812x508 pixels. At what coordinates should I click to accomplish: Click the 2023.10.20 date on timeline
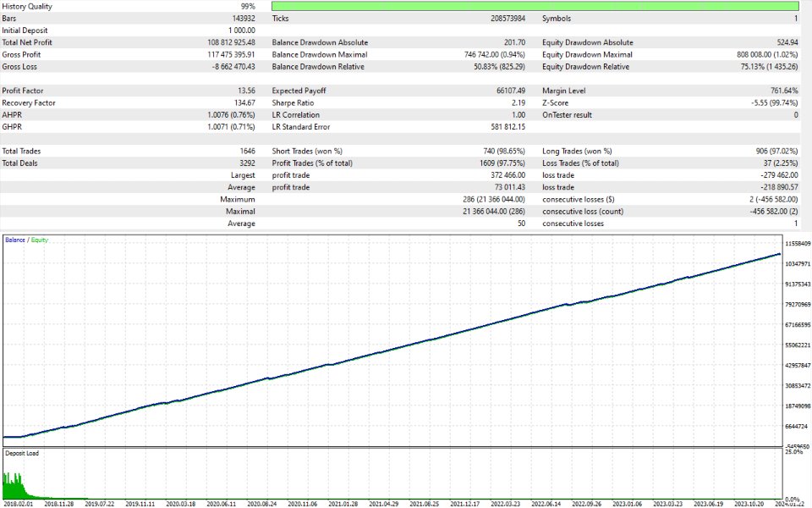point(749,504)
